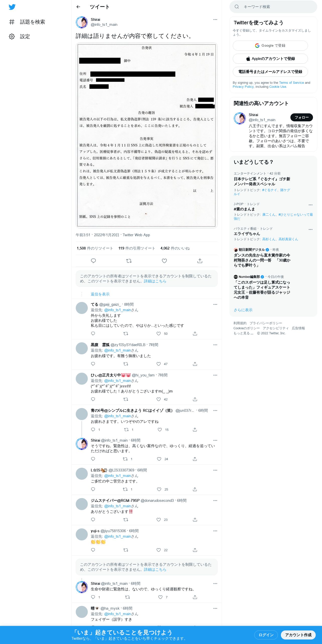Open the Twitter bird home logo

tap(12, 7)
